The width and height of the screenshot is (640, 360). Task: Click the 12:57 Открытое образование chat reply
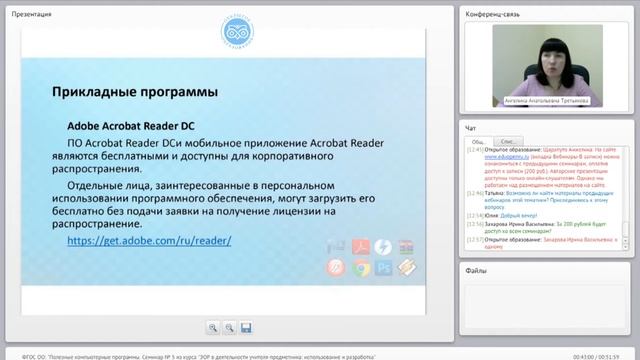(x=543, y=243)
